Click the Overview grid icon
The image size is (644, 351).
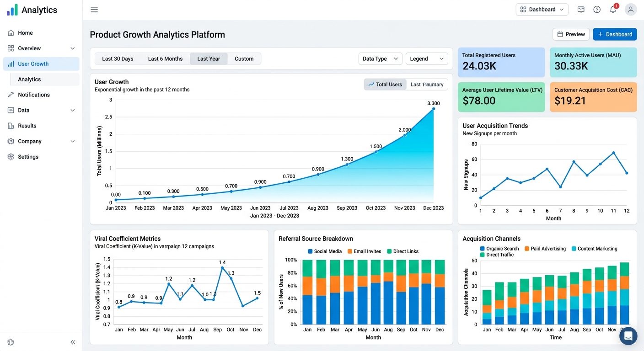pyautogui.click(x=11, y=48)
